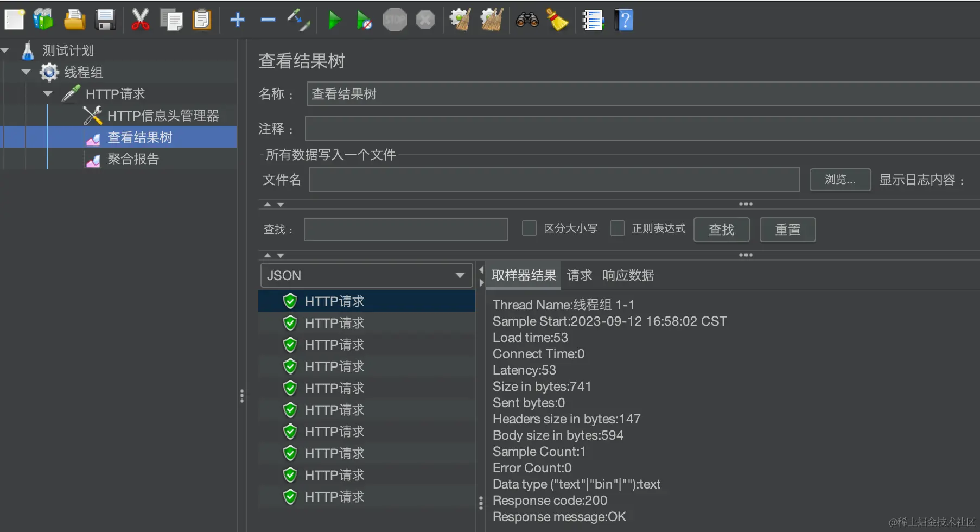Screen dimensions: 980x532
Task: Click the Save floppy disk icon
Action: (105, 20)
